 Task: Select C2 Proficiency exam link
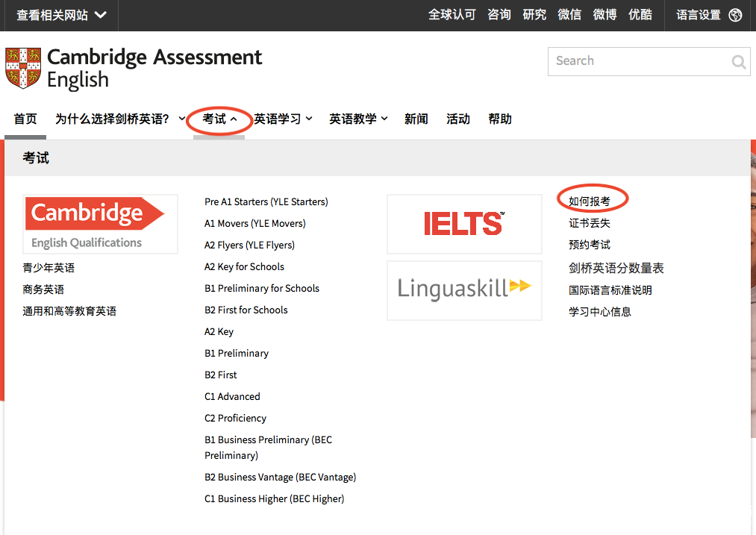pyautogui.click(x=235, y=419)
